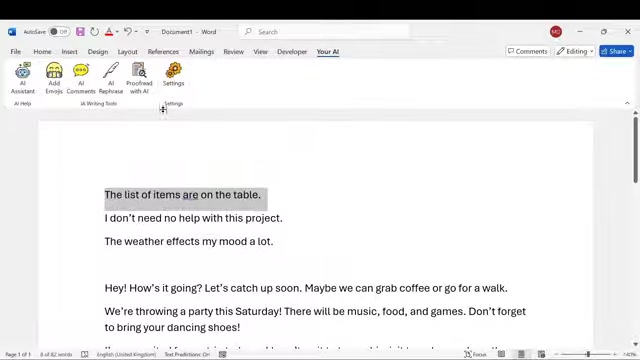Click zoom out minus button
640x360 pixels.
point(556,354)
